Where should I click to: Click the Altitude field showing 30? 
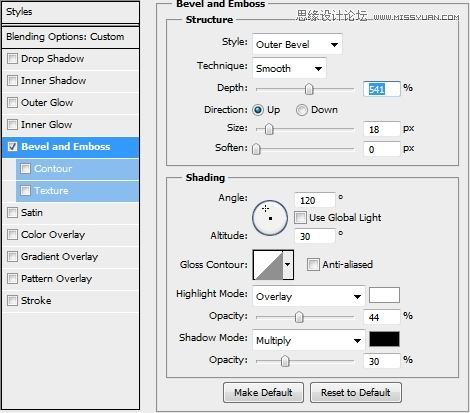315,236
